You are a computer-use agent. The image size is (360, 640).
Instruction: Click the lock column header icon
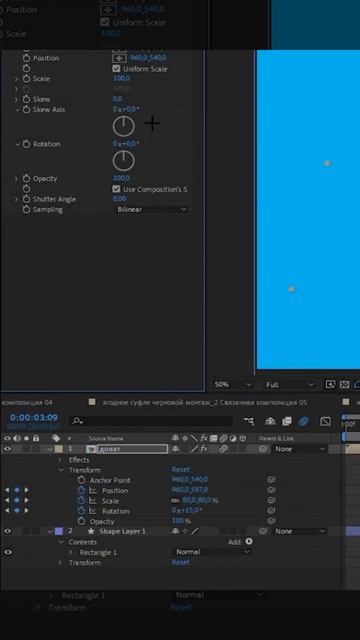click(x=36, y=438)
